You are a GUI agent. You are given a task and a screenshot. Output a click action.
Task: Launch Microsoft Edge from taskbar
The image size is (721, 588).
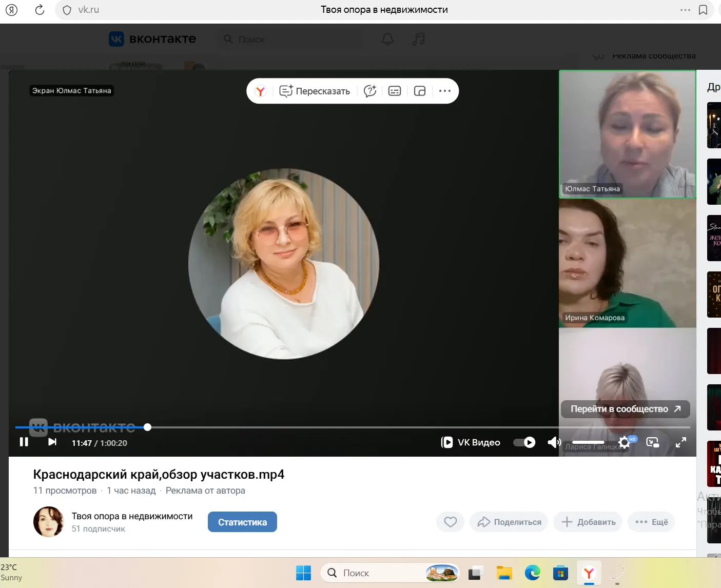532,573
